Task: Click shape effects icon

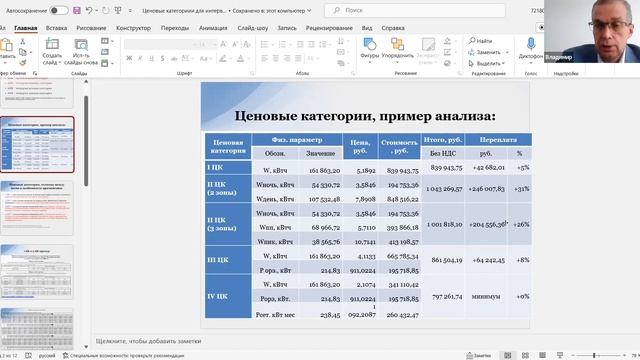Action: [x=448, y=63]
